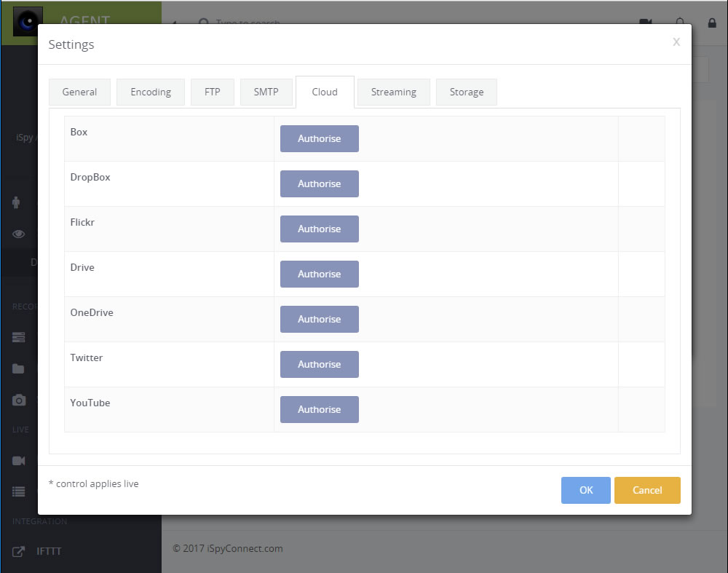
Task: Authorise the Drive service
Action: click(x=320, y=274)
